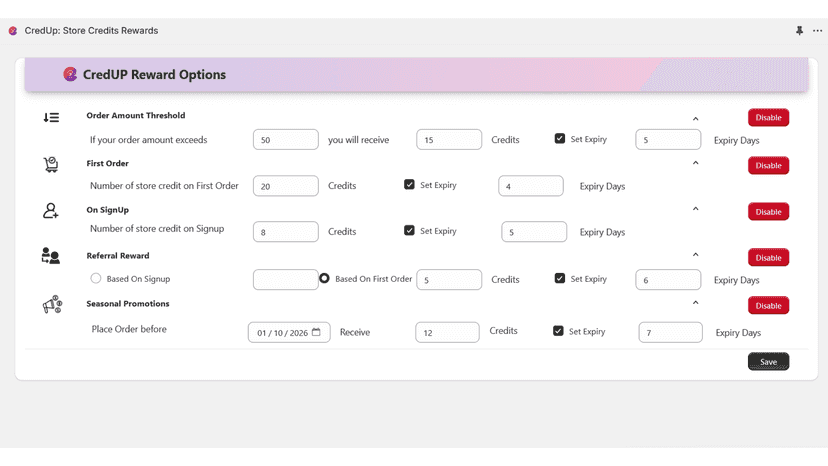
Task: Collapse the Referral Reward section chevron
Action: pyautogui.click(x=695, y=255)
